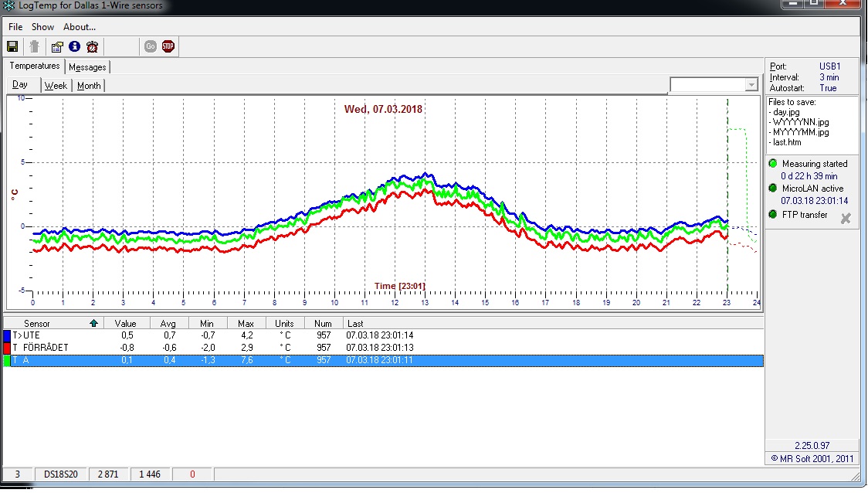This screenshot has width=868, height=493.
Task: Open the Show menu
Action: [x=42, y=27]
